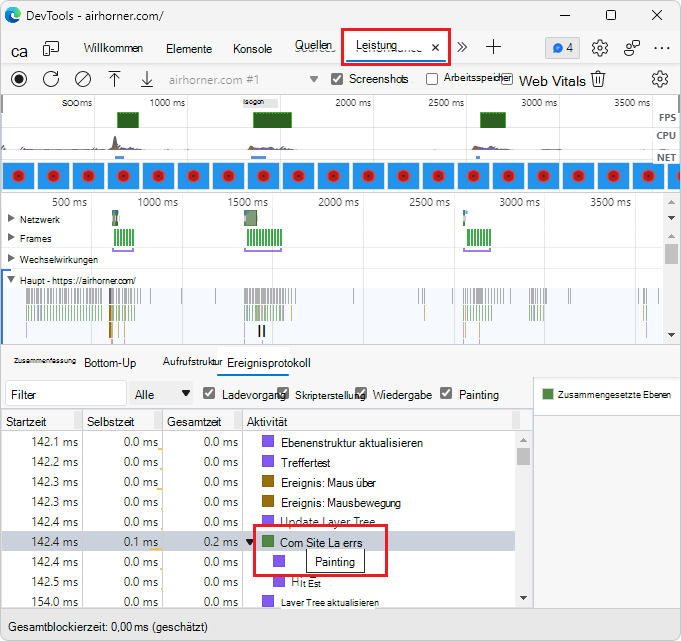Click the Gesamtblockierzeit status text
681x641 pixels.
pos(108,627)
